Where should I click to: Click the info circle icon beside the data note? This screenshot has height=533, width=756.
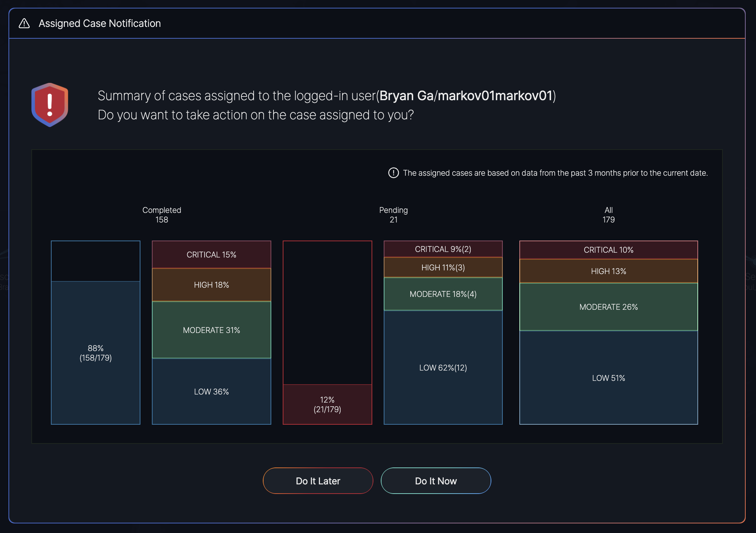(x=393, y=173)
